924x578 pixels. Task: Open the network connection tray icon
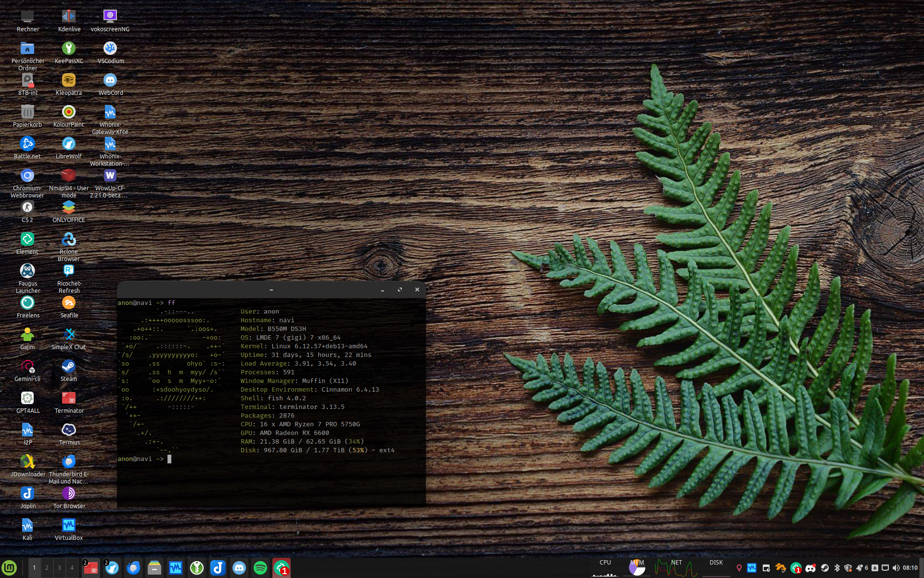(885, 568)
